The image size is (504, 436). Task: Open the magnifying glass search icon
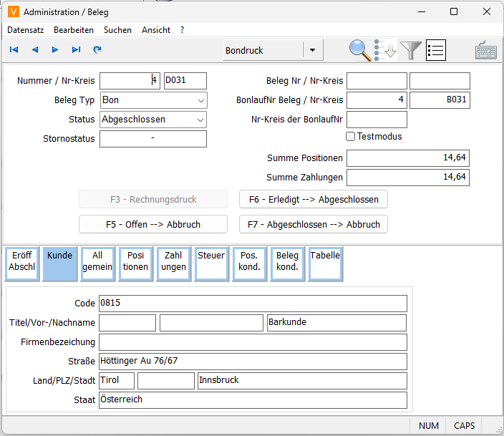360,50
